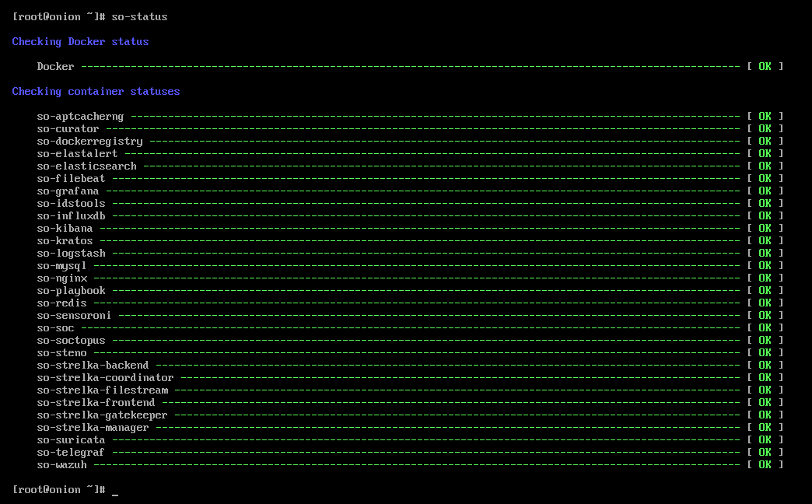This screenshot has width=812, height=504.
Task: Click the so-elastalert container name
Action: coord(77,153)
